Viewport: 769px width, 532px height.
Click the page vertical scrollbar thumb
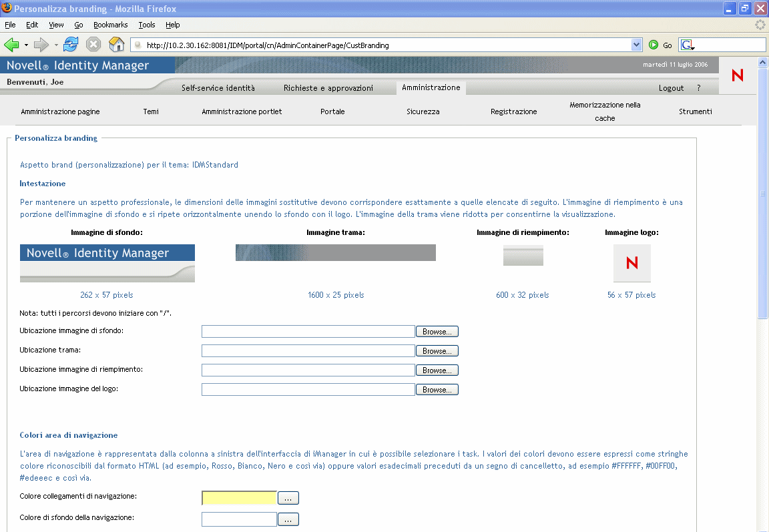point(762,194)
